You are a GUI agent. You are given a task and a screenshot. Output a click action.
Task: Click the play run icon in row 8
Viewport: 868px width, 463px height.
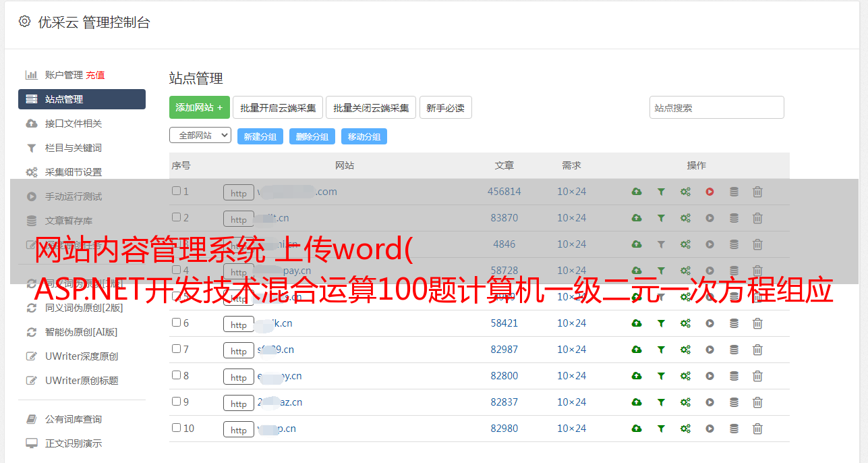coord(710,376)
